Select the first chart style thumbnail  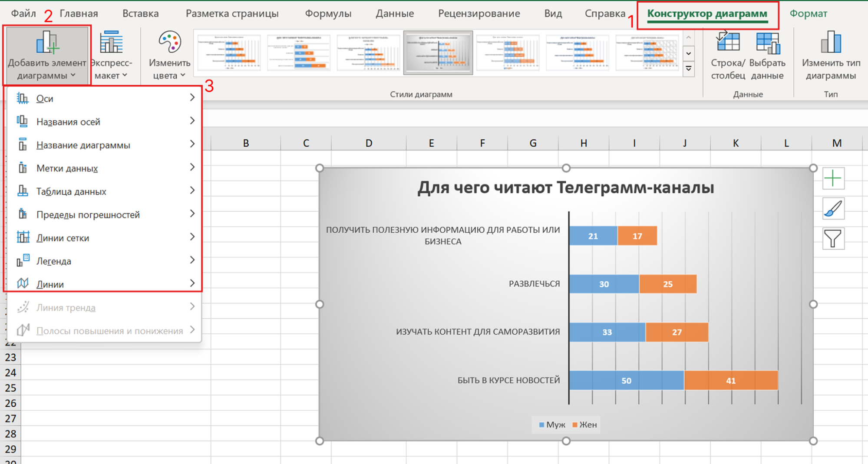(x=228, y=53)
